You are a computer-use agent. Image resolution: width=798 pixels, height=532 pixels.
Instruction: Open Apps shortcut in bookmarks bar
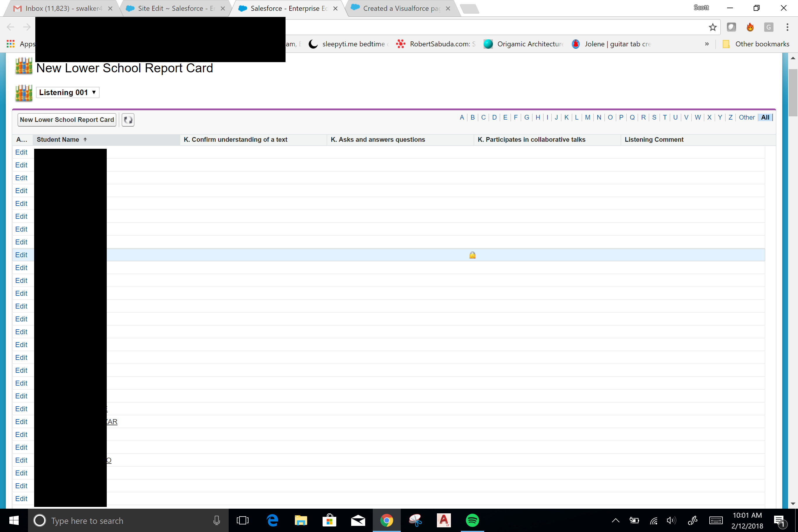click(x=21, y=44)
